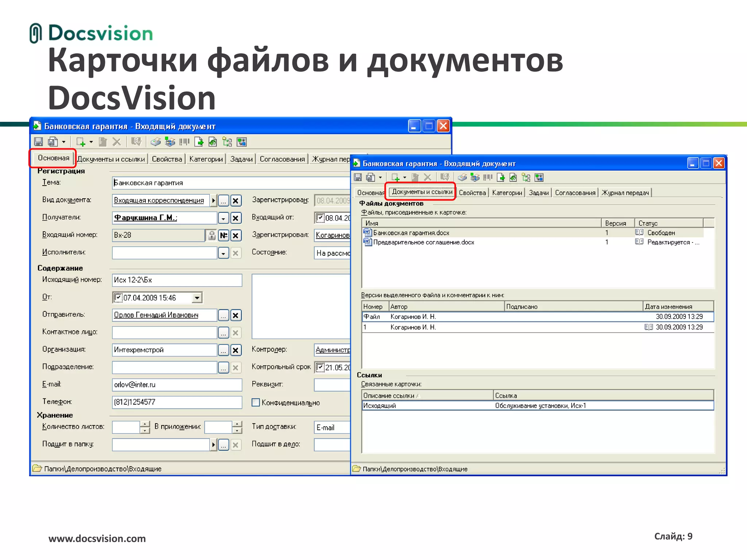Clear Организация field with its X button
Screen dimensions: 747x560
236,350
